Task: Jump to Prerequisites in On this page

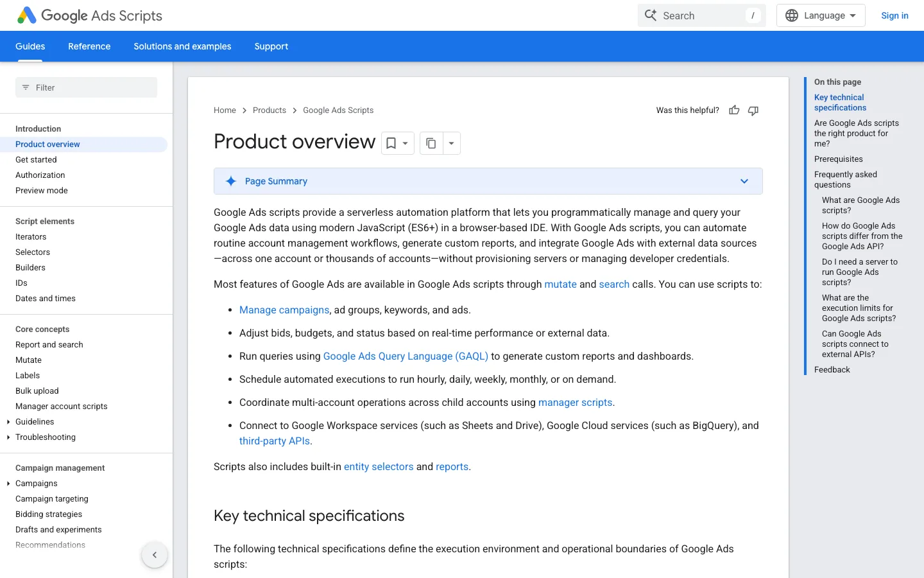Action: (838, 159)
